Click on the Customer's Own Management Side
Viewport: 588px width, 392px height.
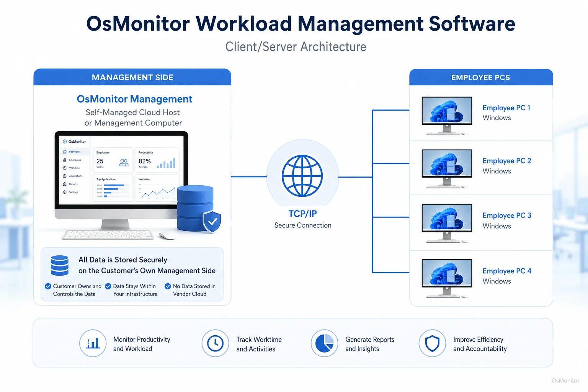[147, 271]
